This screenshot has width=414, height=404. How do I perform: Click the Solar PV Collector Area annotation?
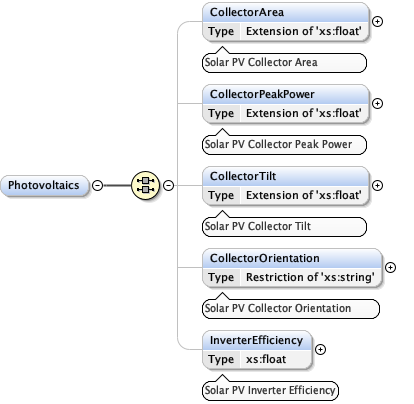tap(284, 62)
